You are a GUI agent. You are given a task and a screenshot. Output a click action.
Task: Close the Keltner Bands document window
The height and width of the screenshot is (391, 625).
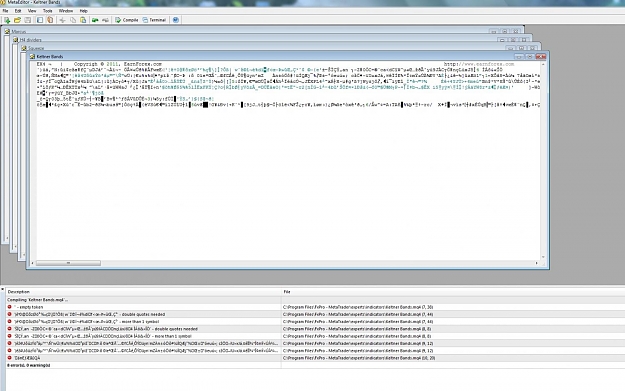541,57
